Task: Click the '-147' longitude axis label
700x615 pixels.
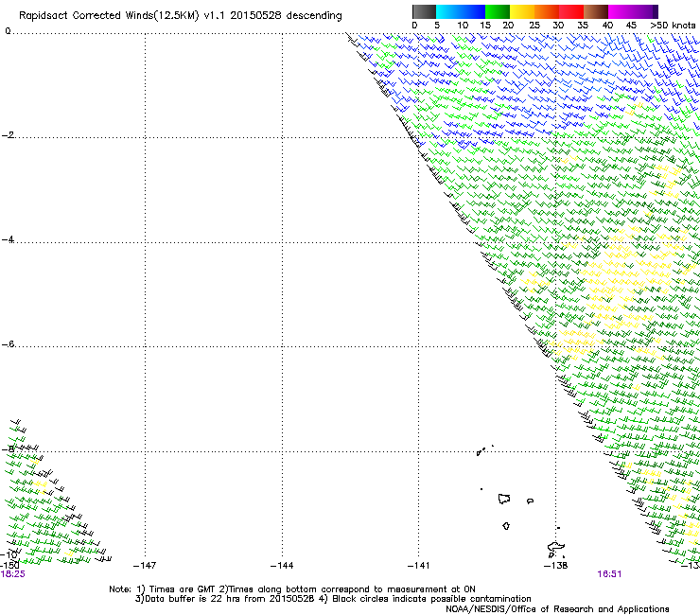Action: pos(145,566)
